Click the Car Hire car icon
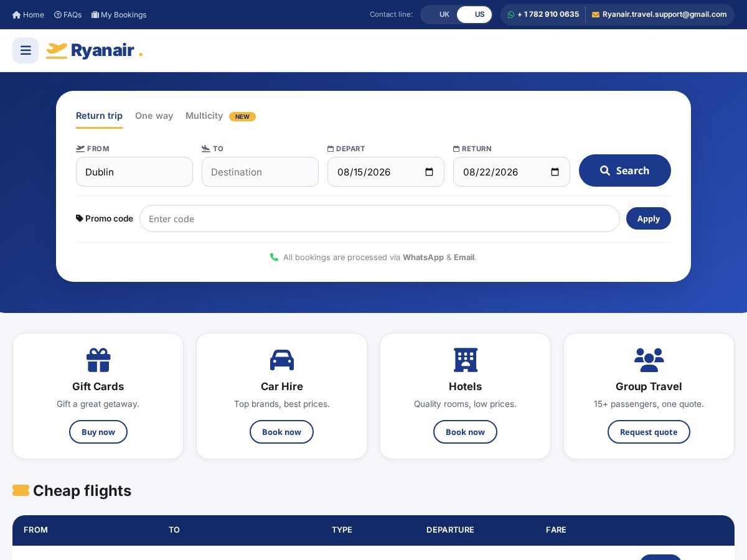 click(282, 360)
